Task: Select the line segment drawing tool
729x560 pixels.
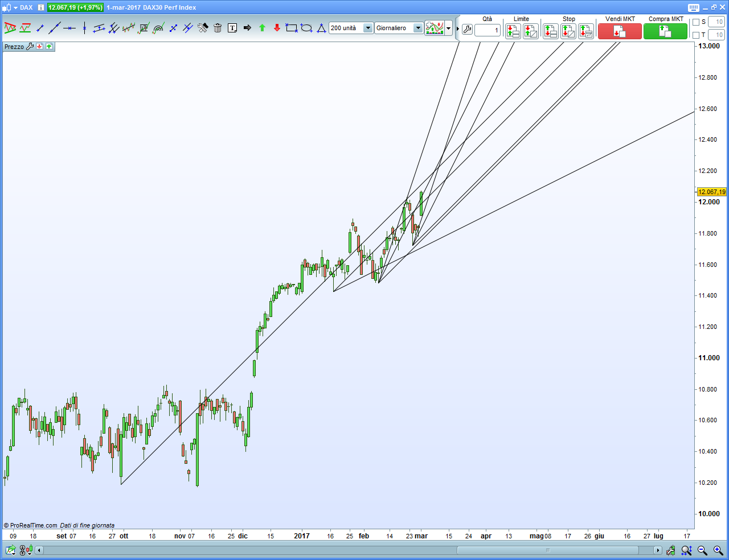Action: [x=40, y=28]
